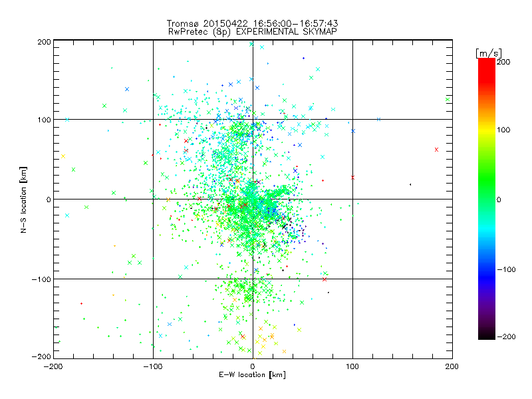This screenshot has height=399, width=532.
Task: Pick the y-axis tick label "-100"
Action: [x=41, y=279]
